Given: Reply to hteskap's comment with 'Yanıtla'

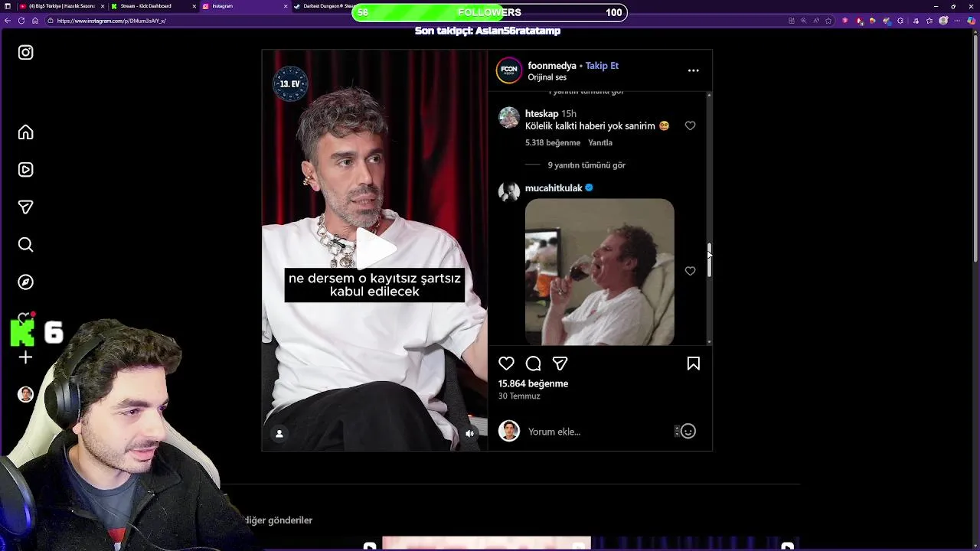Looking at the screenshot, I should tap(600, 142).
